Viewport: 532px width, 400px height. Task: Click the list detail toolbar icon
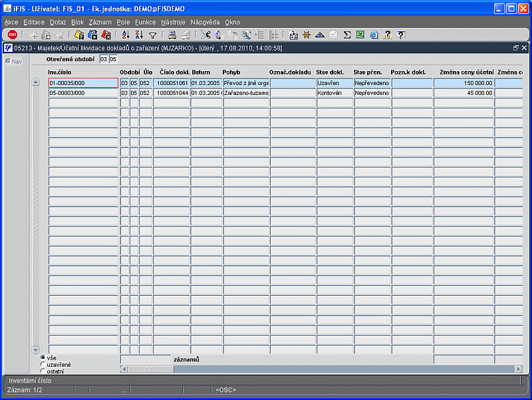[259, 35]
